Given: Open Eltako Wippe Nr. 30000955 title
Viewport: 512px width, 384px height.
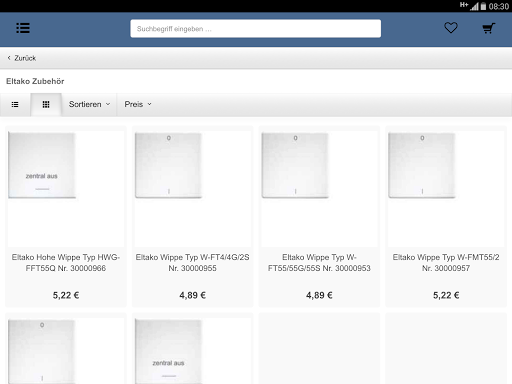Looking at the screenshot, I should pyautogui.click(x=192, y=263).
